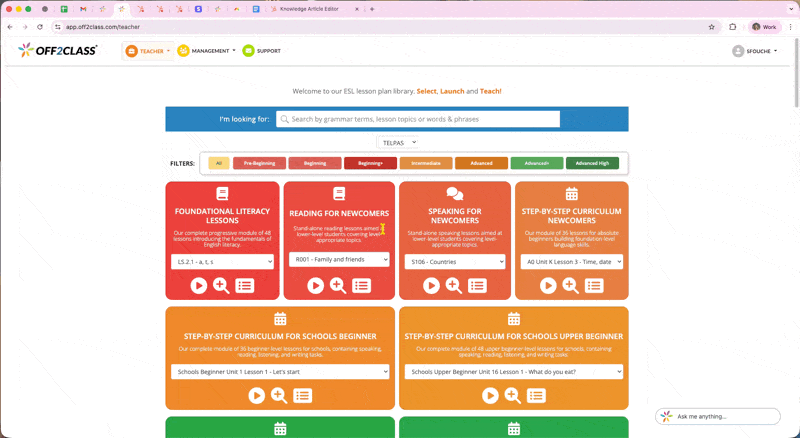
Task: Filter lessons by Intermediate level
Action: [426, 163]
